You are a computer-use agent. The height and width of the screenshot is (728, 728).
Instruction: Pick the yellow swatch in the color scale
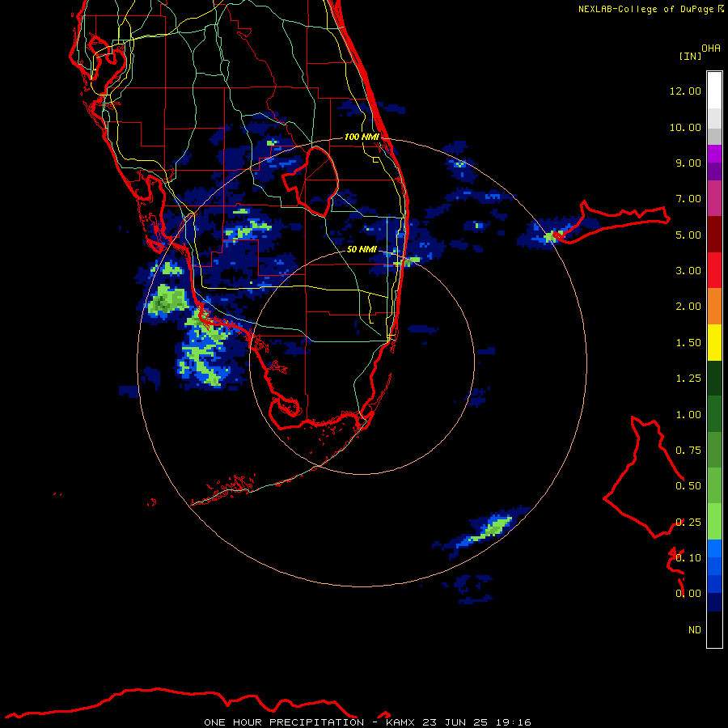point(714,343)
